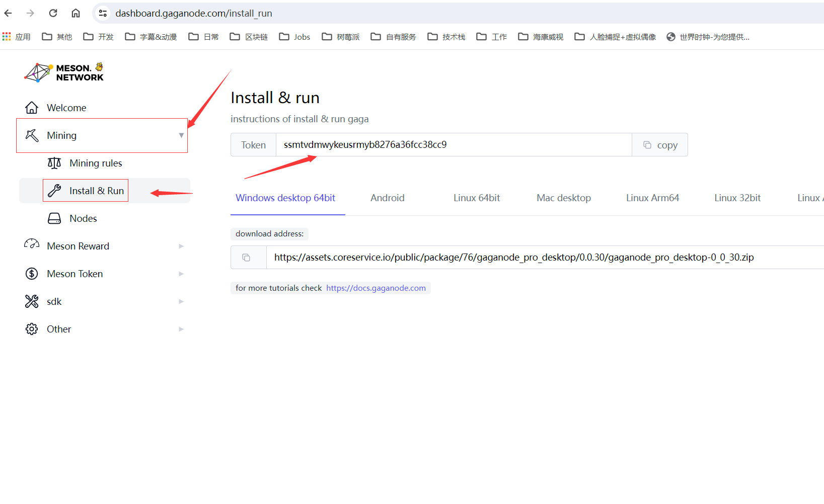Open the 自有服务 bookmark folder
Screen dimensions: 824x504
[x=394, y=37]
